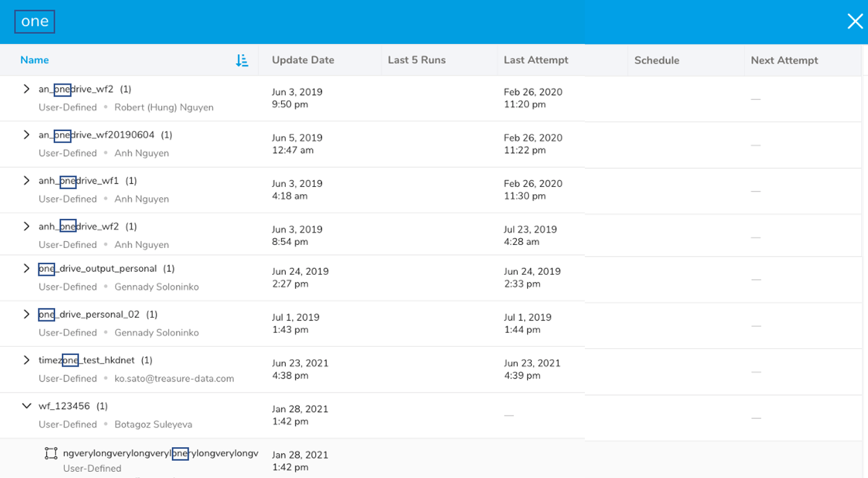The height and width of the screenshot is (478, 868).
Task: Click the Next Attempt column header
Action: point(784,60)
